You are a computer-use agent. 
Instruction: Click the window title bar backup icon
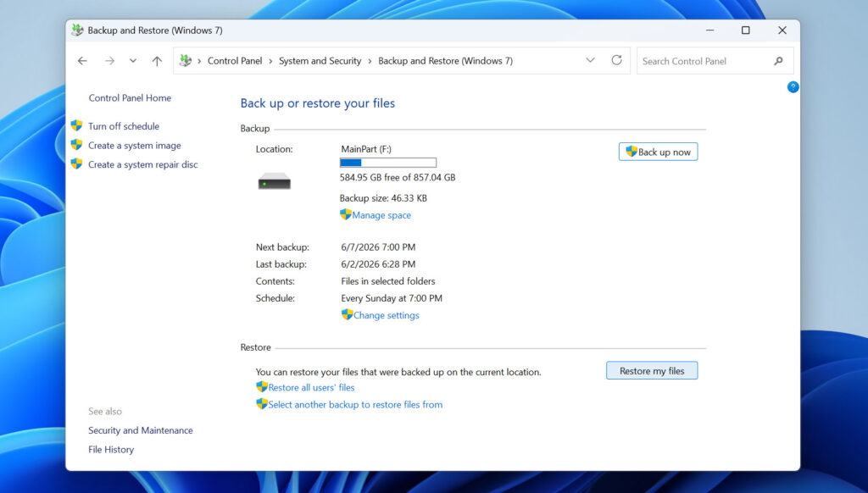click(x=77, y=30)
